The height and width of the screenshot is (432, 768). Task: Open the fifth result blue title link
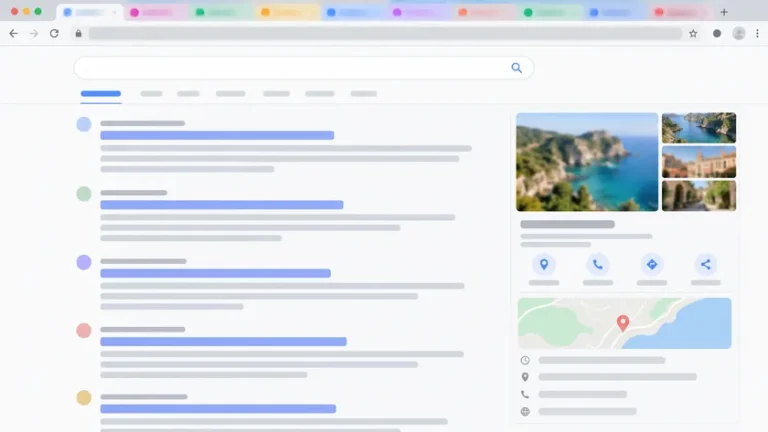pyautogui.click(x=218, y=408)
